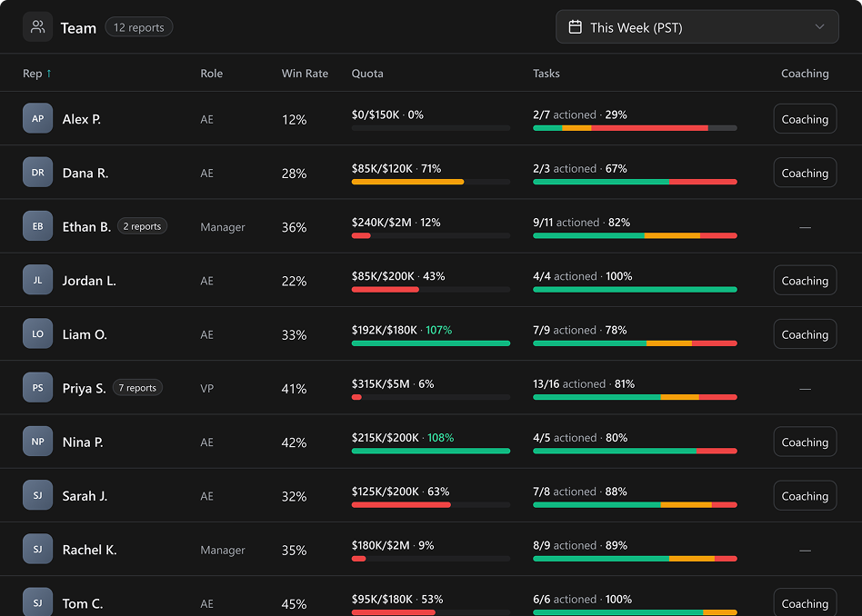The image size is (862, 616).
Task: Open Coaching for Nina P.
Action: coord(805,442)
